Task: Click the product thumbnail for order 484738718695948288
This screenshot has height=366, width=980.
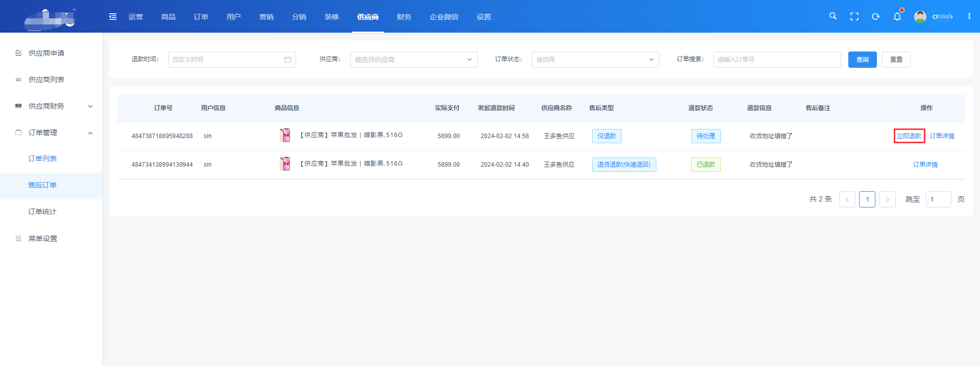Action: tap(285, 136)
